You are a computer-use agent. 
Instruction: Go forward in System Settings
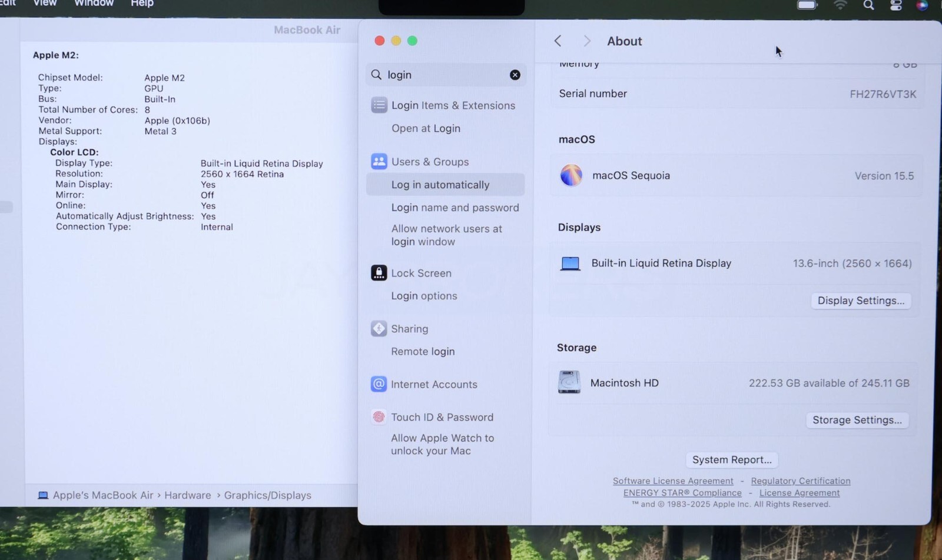(586, 41)
